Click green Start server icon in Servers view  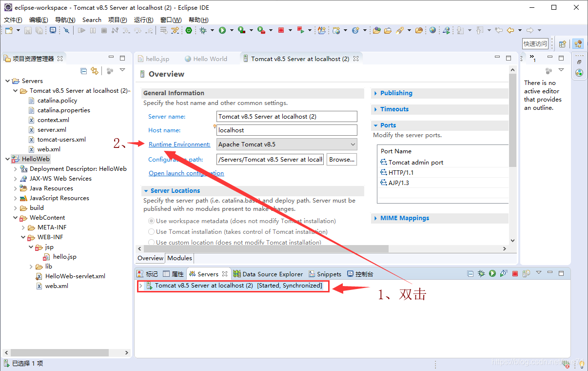[492, 274]
